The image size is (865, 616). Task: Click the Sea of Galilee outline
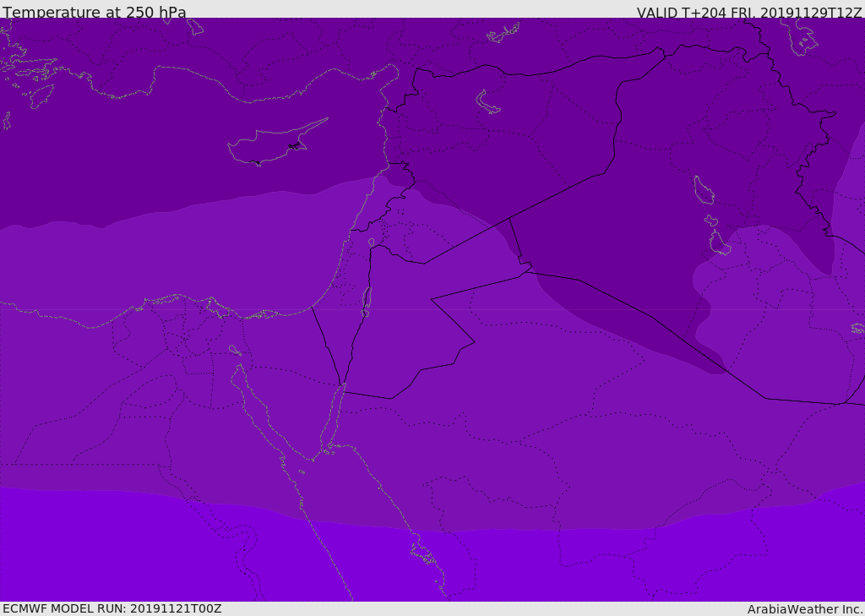click(372, 243)
